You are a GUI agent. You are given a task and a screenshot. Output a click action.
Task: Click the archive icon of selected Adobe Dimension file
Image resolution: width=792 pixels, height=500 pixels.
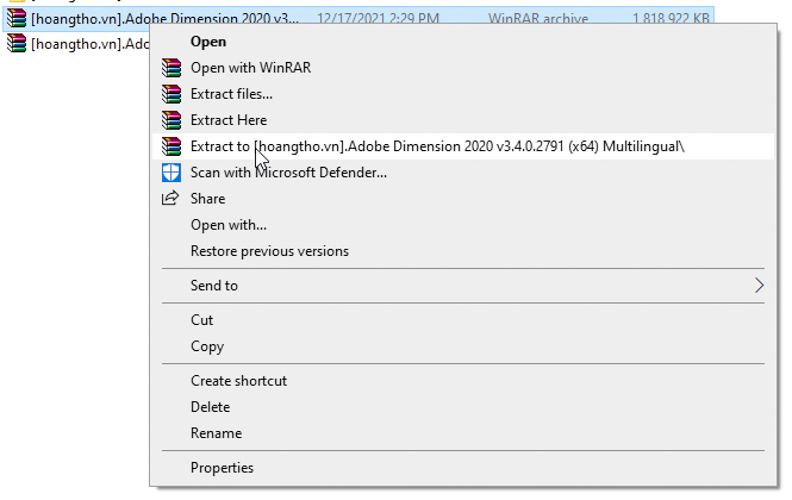click(x=16, y=18)
